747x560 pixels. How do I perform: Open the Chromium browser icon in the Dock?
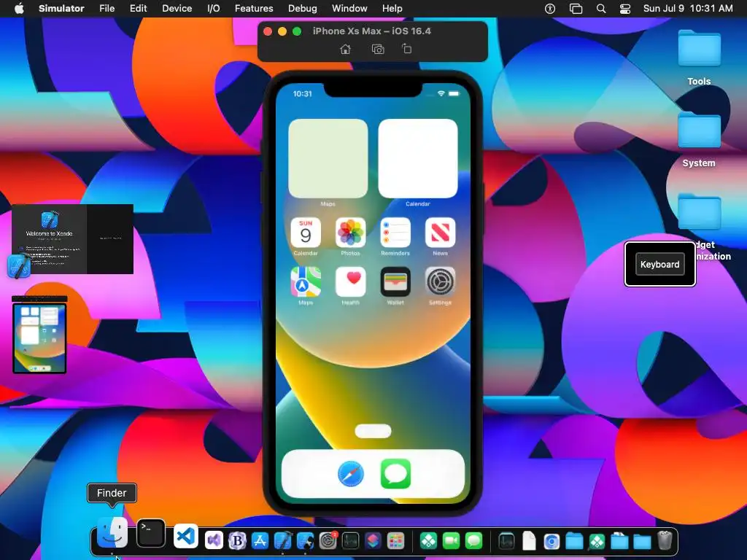click(x=551, y=542)
